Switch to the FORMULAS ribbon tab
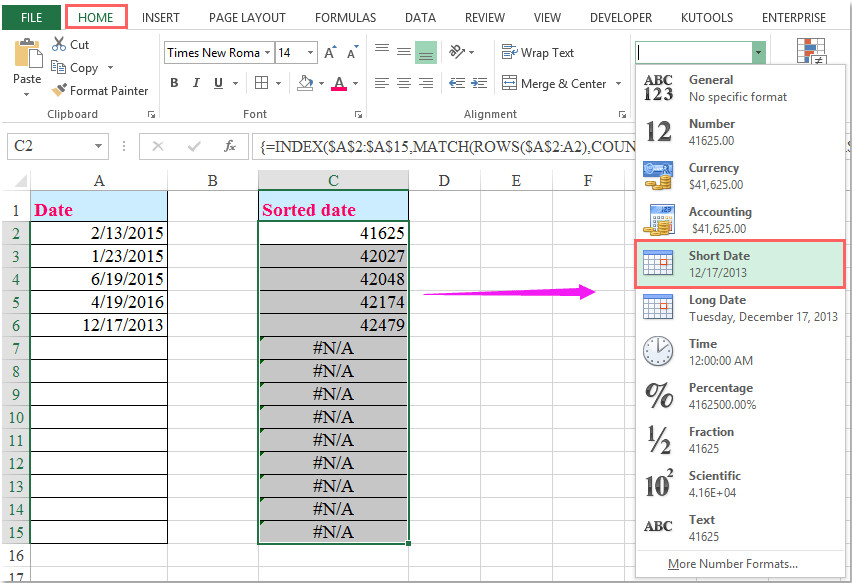Viewport: 852px width, 583px height. (345, 17)
